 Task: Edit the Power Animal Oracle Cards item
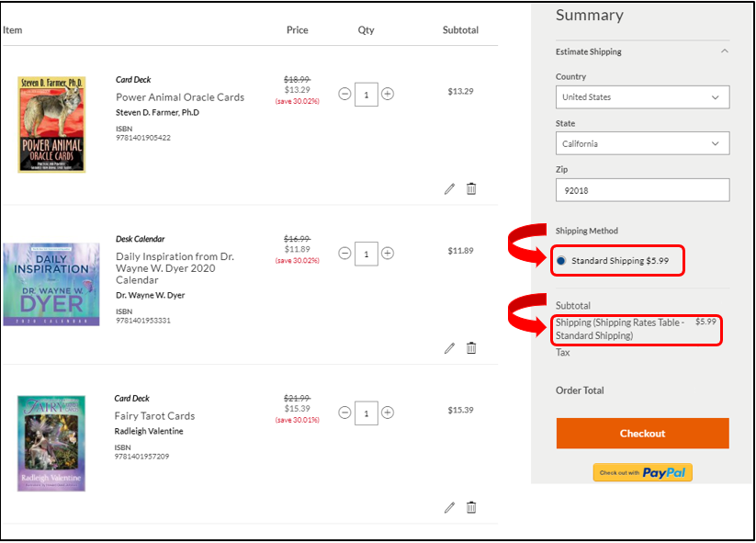tap(449, 189)
